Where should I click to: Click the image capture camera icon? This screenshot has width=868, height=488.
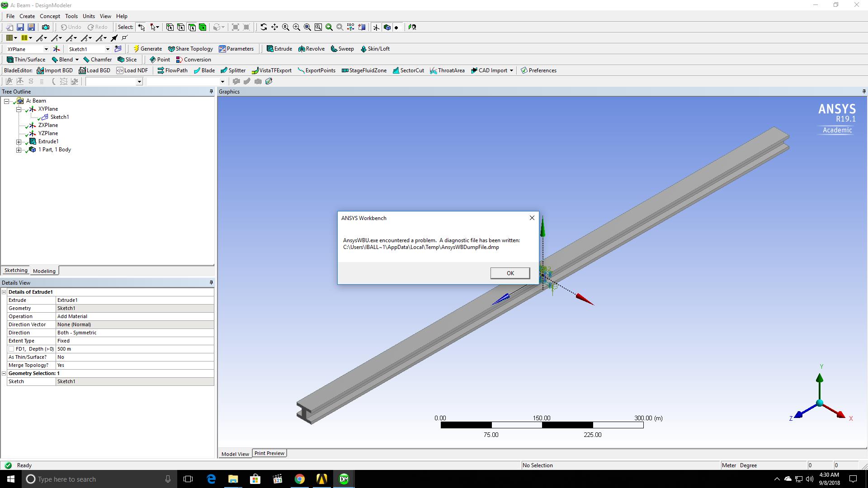[45, 27]
